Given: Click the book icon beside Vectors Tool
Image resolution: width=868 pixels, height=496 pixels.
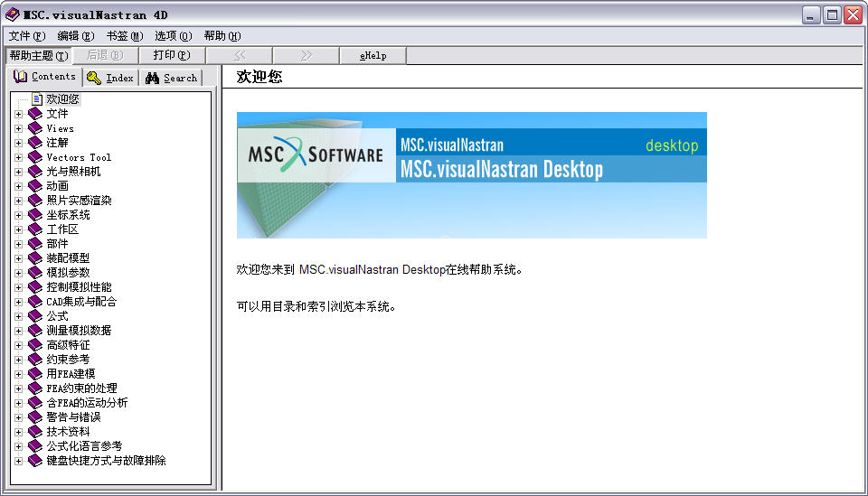Looking at the screenshot, I should (x=35, y=157).
